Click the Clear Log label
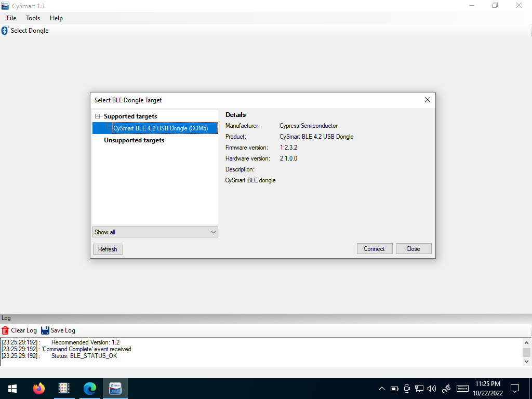Screen dimensions: 532x399 [24, 330]
